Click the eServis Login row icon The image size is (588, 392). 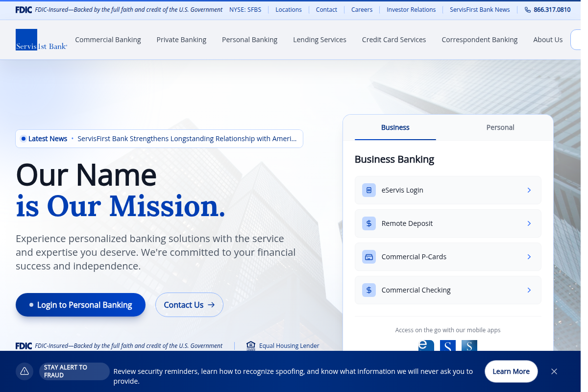[x=369, y=190]
